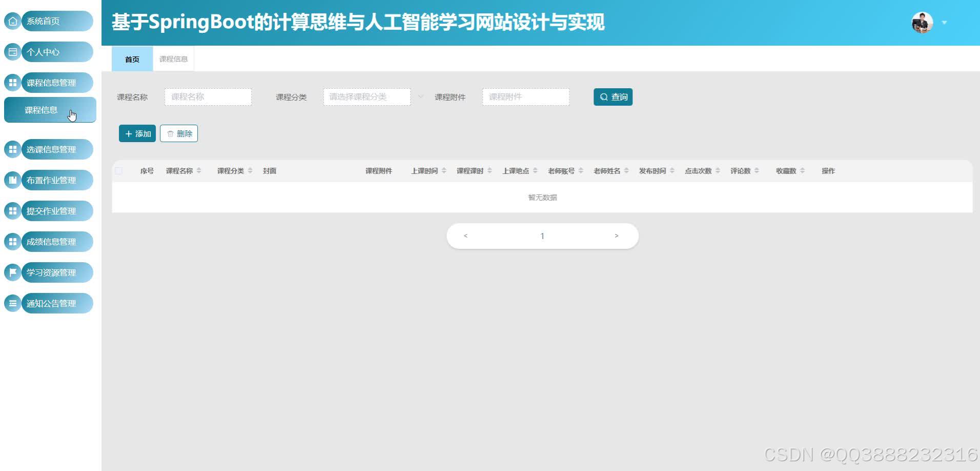980x471 pixels.
Task: Click the 课程信息管理 grid icon
Action: click(x=12, y=82)
